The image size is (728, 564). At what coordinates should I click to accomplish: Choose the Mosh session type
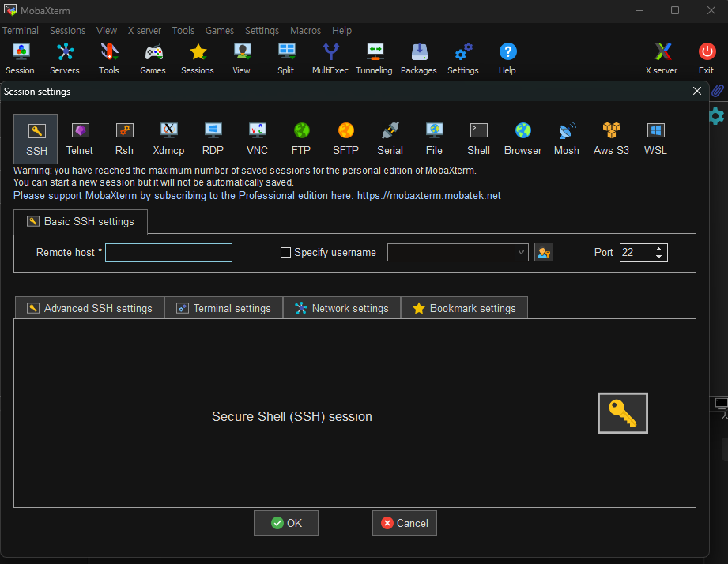[566, 138]
